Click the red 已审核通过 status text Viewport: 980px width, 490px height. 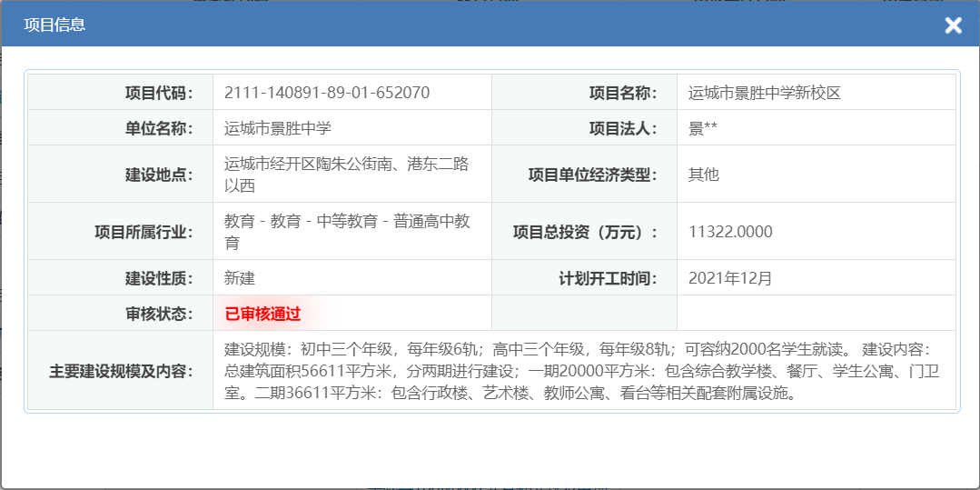click(x=262, y=314)
